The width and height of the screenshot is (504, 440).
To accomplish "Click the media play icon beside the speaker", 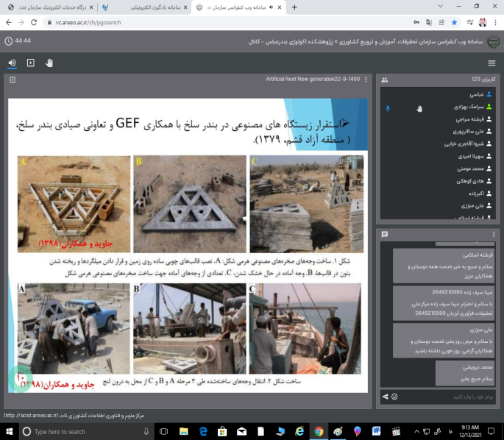I will coord(30,63).
